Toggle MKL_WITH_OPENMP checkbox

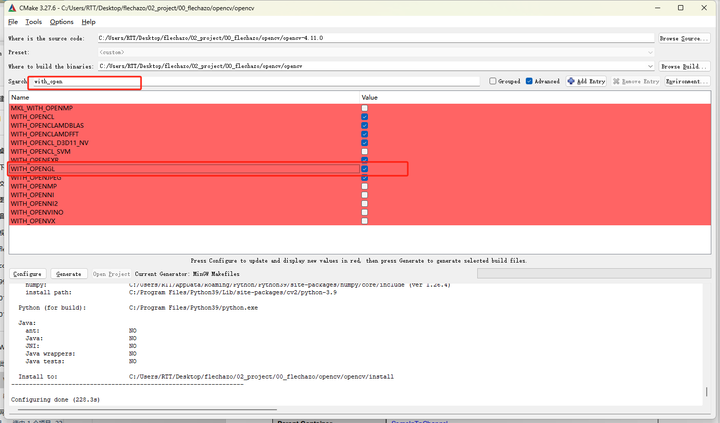[365, 108]
